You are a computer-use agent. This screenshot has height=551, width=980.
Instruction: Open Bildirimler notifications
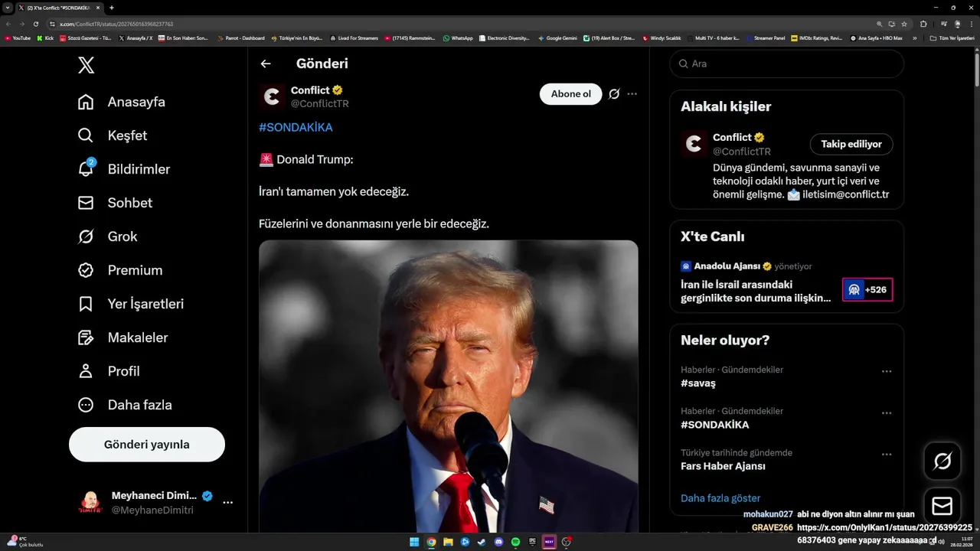point(124,169)
